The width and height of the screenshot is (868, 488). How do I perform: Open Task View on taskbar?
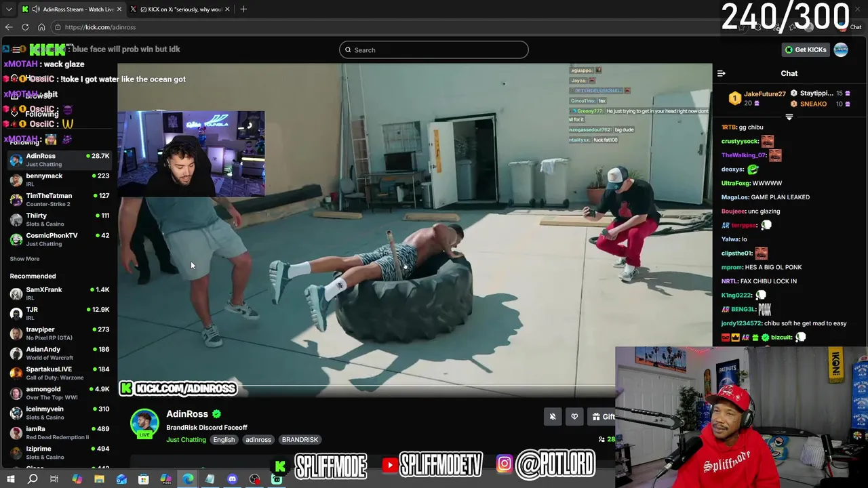tap(54, 479)
